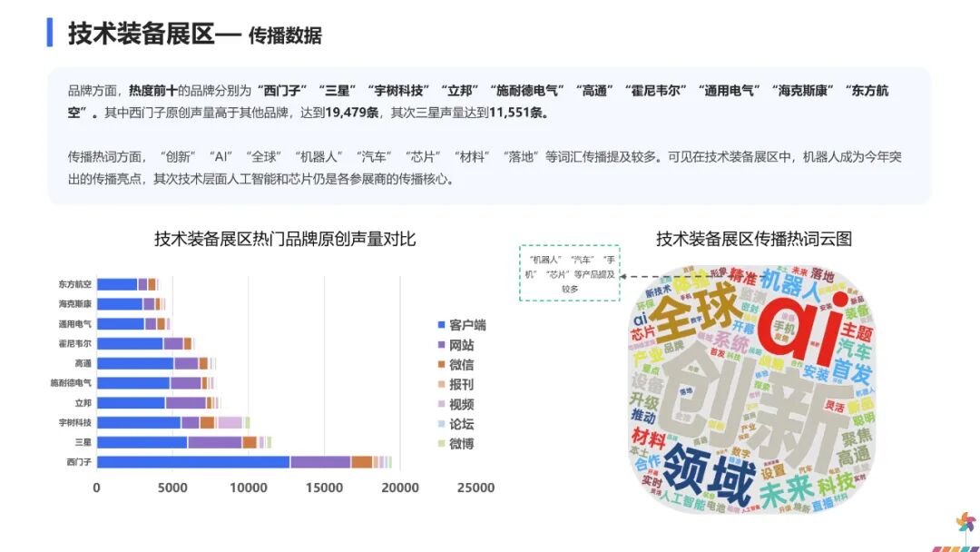
Task: Pick the 微博 legend color square
Action: [x=441, y=444]
